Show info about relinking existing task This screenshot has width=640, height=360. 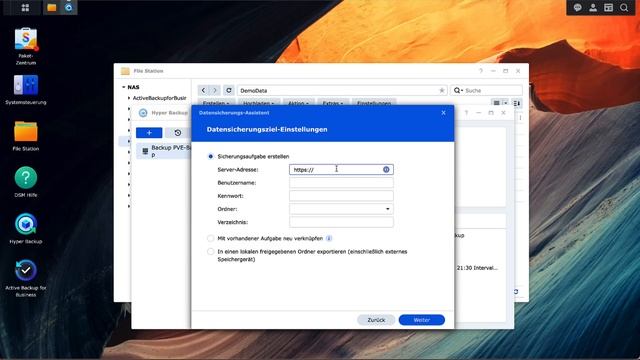pos(329,238)
